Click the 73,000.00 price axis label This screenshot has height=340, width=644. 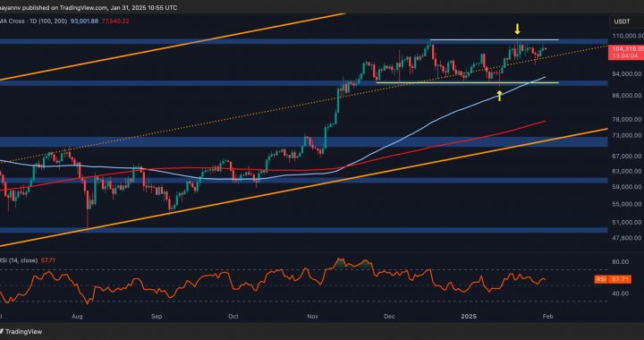click(x=627, y=135)
